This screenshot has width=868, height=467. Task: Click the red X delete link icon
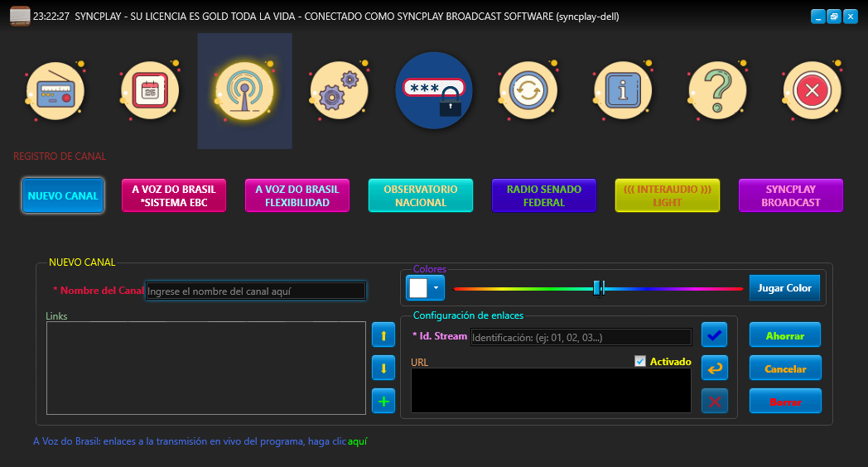[714, 401]
